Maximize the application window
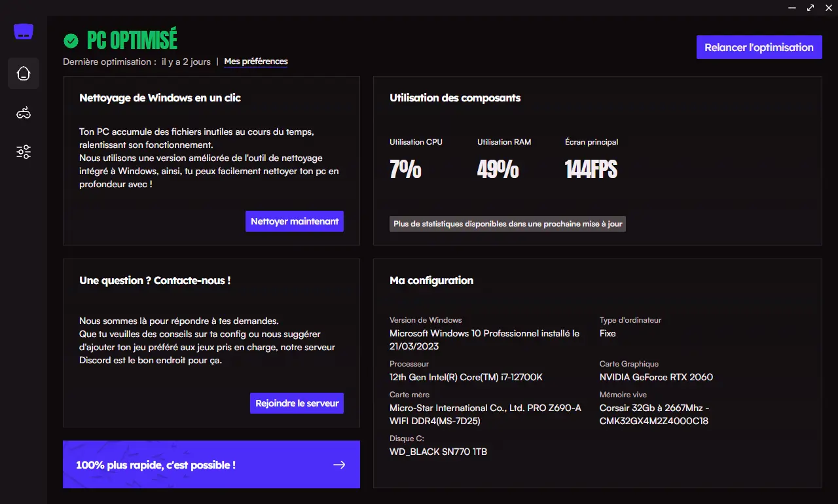This screenshot has height=504, width=838. pyautogui.click(x=811, y=8)
